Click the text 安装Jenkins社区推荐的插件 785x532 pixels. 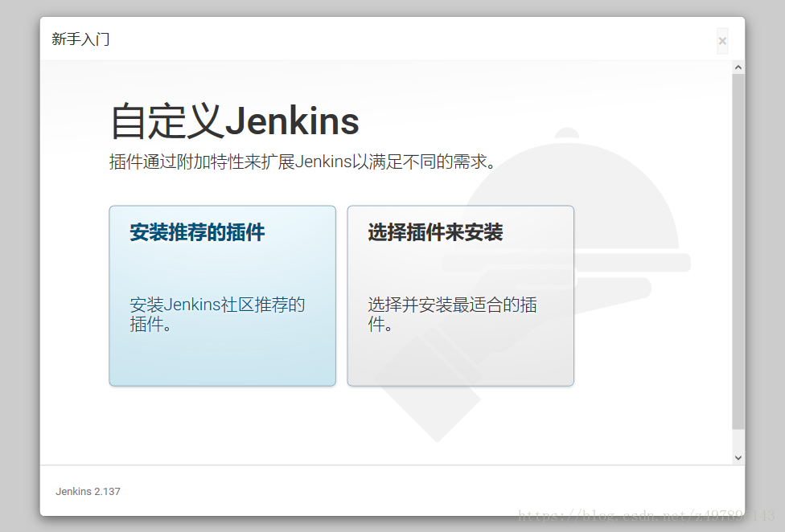(217, 314)
